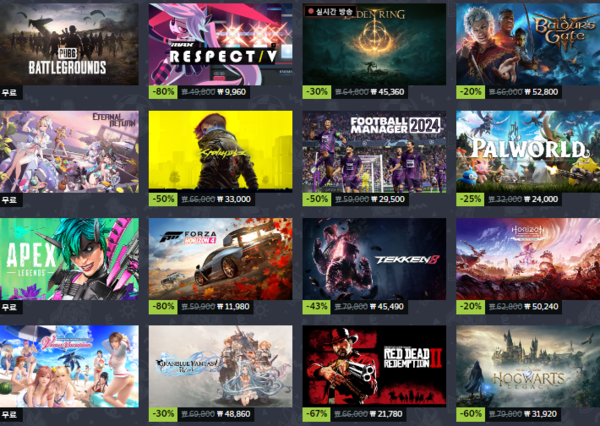600x426 pixels.
Task: Open the Venus Vacation game tile
Action: (x=69, y=366)
